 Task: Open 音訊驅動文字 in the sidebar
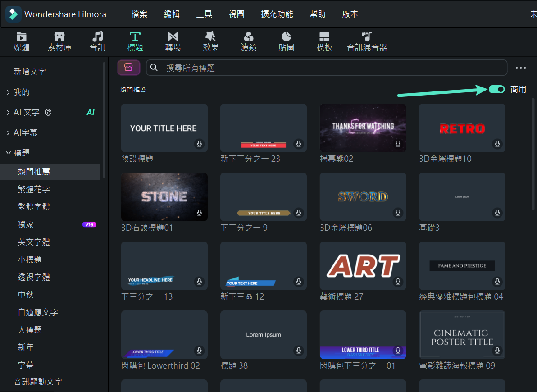[38, 382]
